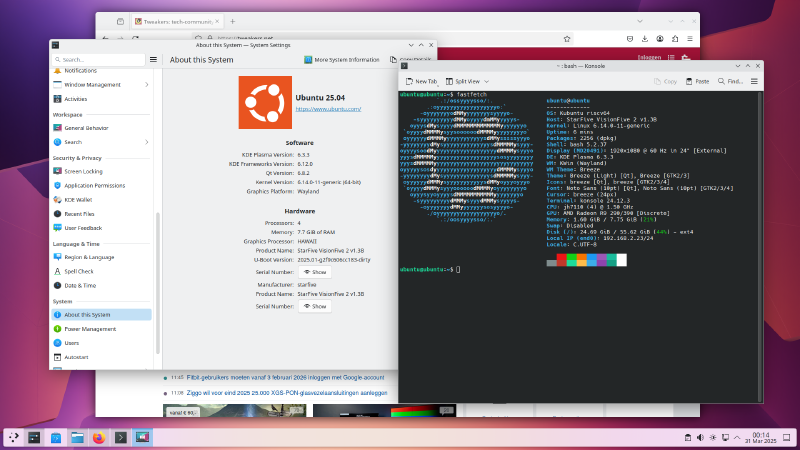Open brightness settings in system tray

[x=713, y=438]
